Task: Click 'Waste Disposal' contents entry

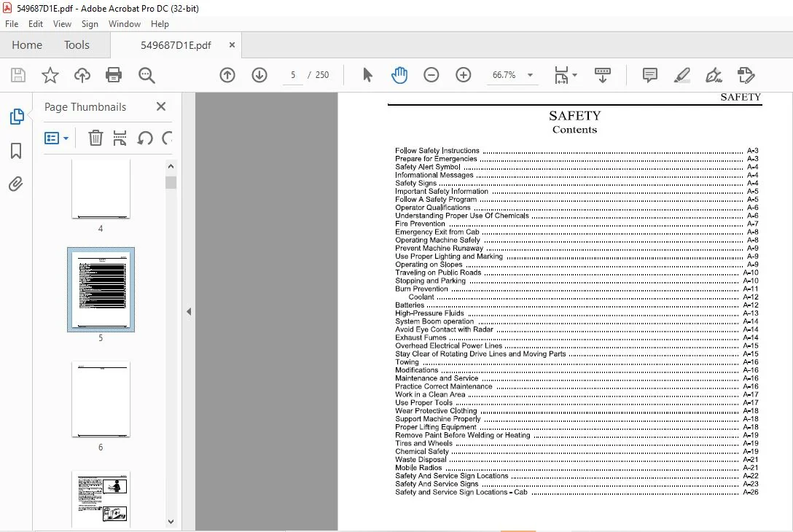Action: pyautogui.click(x=421, y=460)
